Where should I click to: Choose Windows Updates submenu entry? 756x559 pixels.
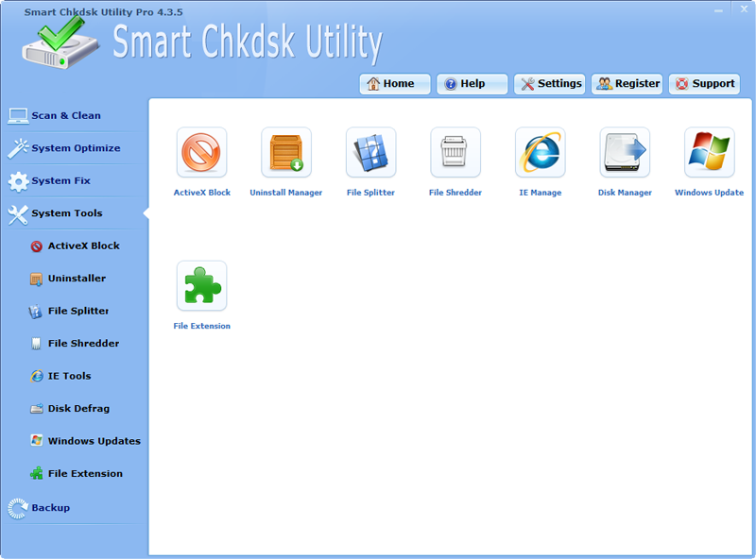click(94, 441)
